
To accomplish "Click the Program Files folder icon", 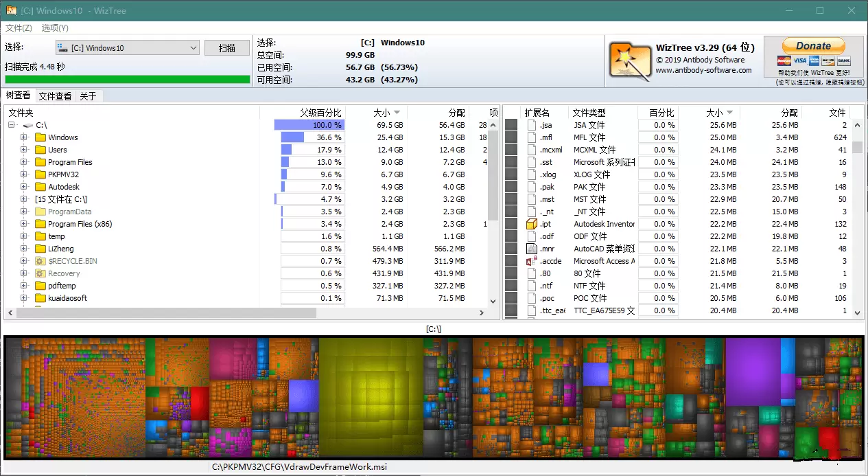I will pyautogui.click(x=40, y=162).
